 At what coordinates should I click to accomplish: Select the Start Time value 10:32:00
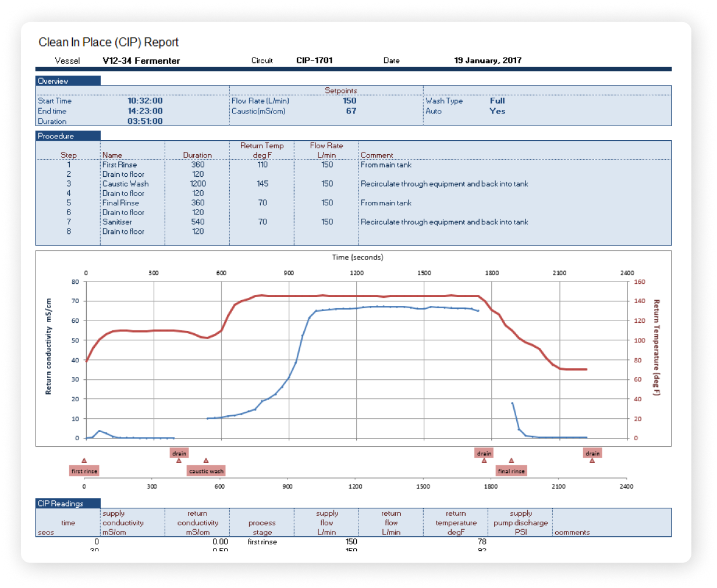point(145,101)
